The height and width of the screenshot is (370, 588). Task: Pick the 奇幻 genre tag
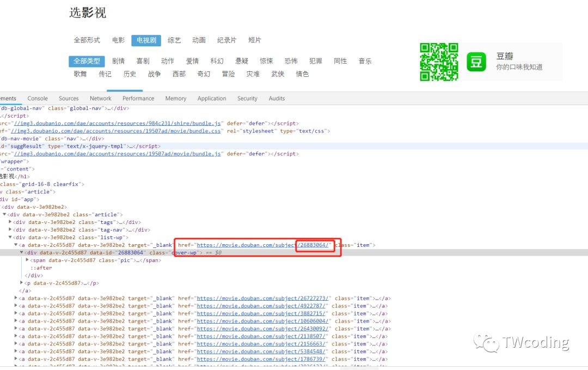click(204, 74)
